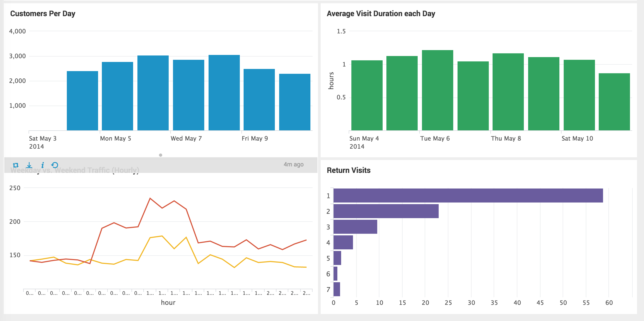Open the info icon in the panel toolbar

click(42, 165)
